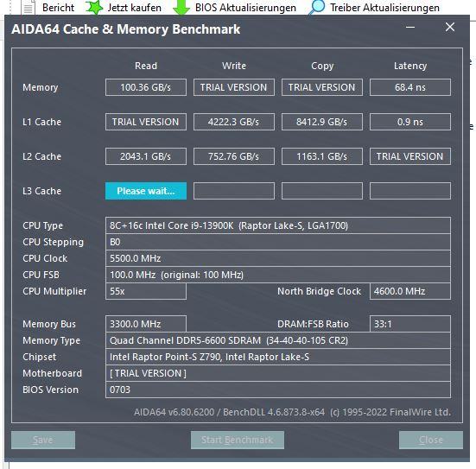Click the L3 Cache Please wait cell
The image size is (476, 469).
(x=146, y=191)
